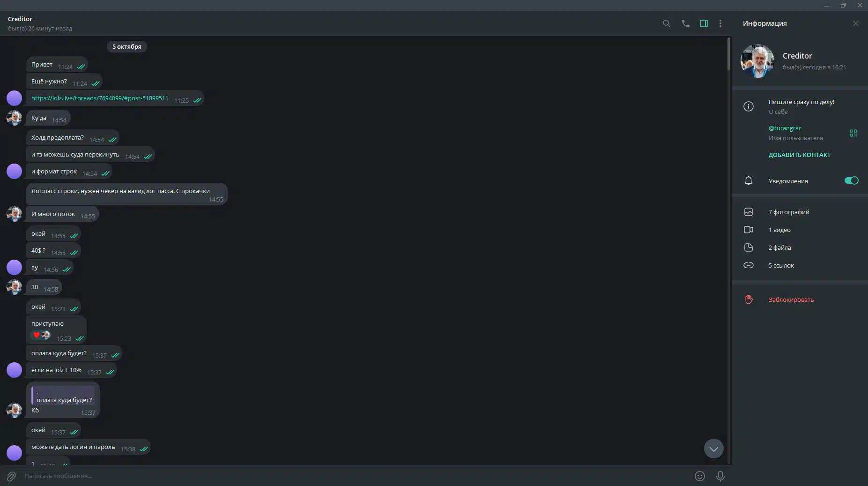Open the emoji picker
Viewport: 868px width, 486px height.
point(699,476)
